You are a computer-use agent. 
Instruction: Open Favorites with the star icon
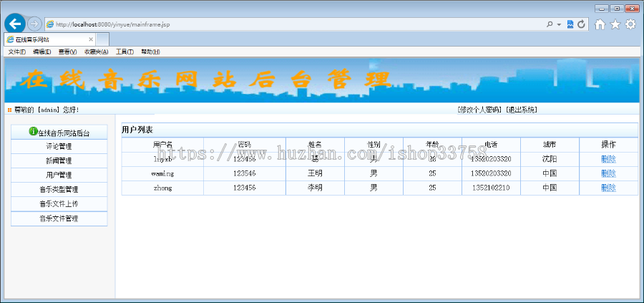(615, 24)
